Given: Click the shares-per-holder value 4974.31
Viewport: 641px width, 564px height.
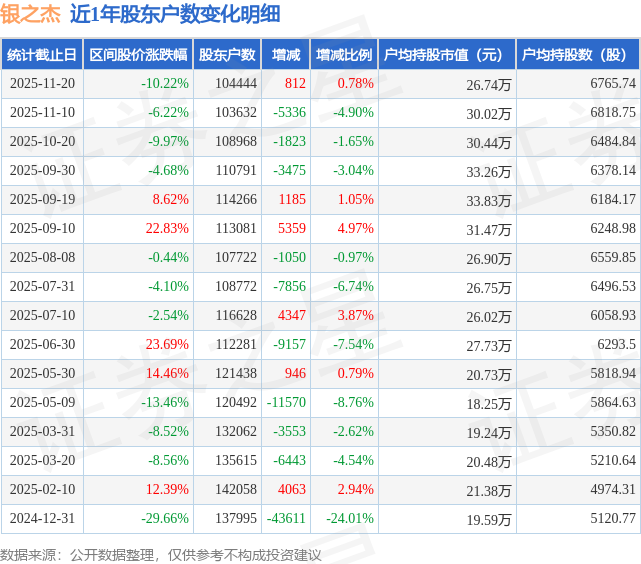Looking at the screenshot, I should (613, 490).
